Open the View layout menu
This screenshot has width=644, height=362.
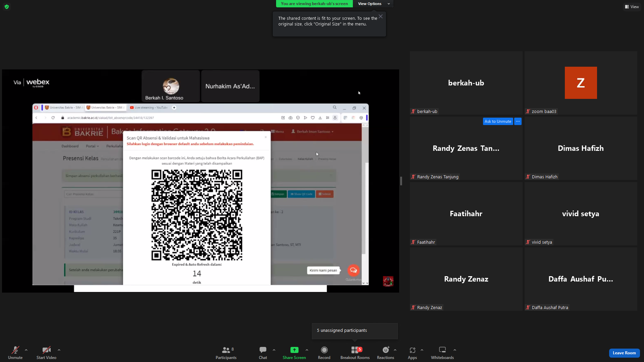632,7
